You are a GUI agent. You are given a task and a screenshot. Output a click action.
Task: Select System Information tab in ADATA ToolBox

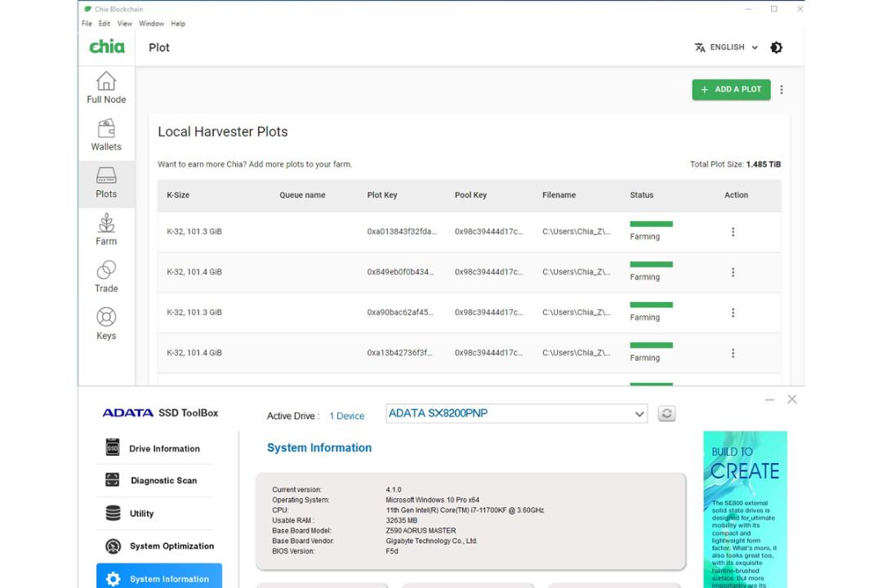click(159, 577)
